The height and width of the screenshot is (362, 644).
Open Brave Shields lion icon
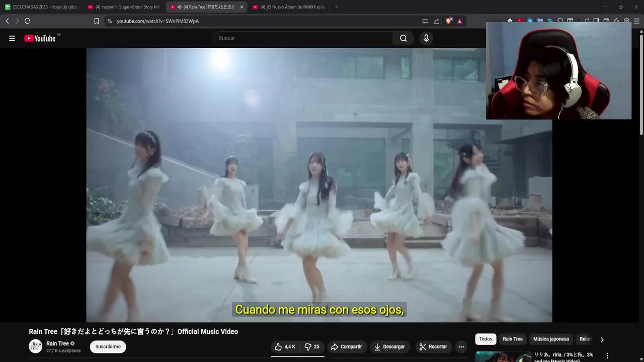(x=449, y=21)
